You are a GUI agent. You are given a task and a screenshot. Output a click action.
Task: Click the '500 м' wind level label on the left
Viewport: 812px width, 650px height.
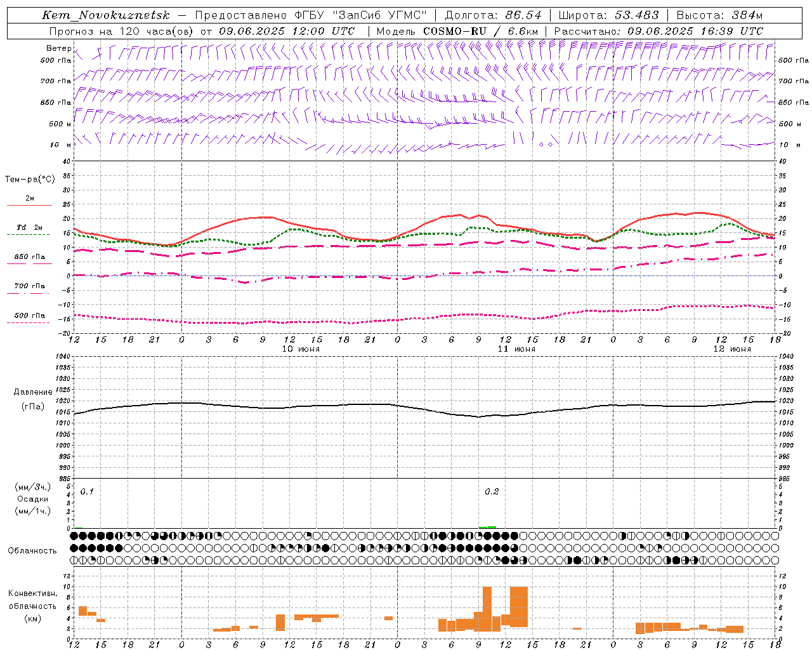(x=60, y=124)
